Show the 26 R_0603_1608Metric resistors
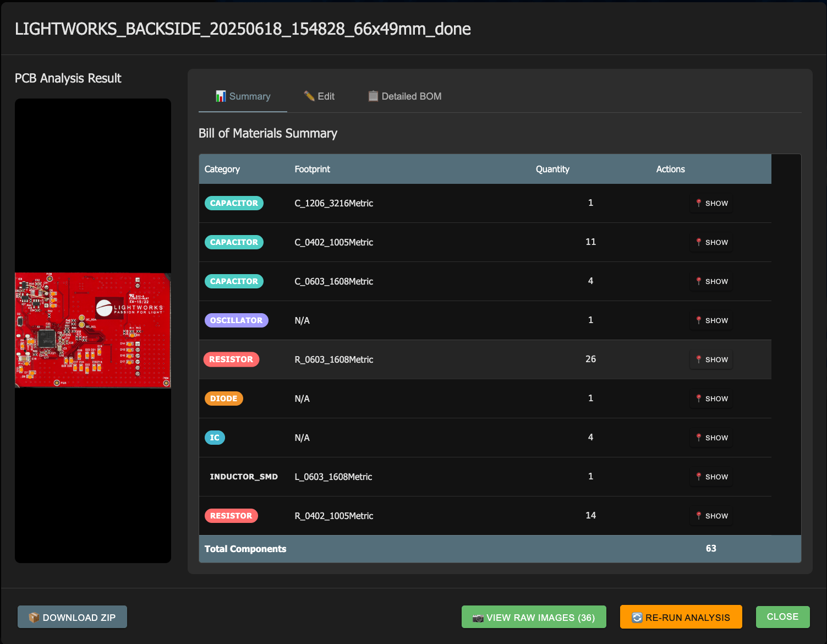The height and width of the screenshot is (644, 827). click(711, 359)
